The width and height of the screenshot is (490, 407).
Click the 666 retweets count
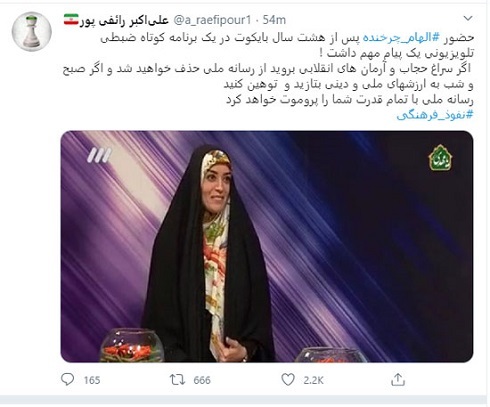[202, 380]
